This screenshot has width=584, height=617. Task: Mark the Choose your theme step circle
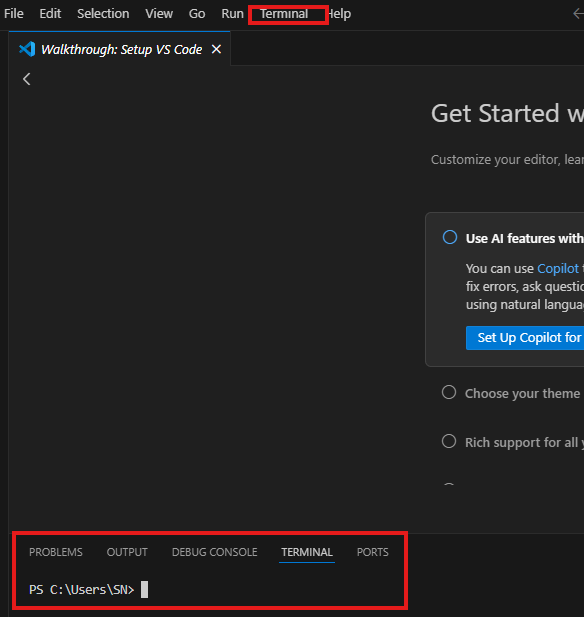click(449, 392)
